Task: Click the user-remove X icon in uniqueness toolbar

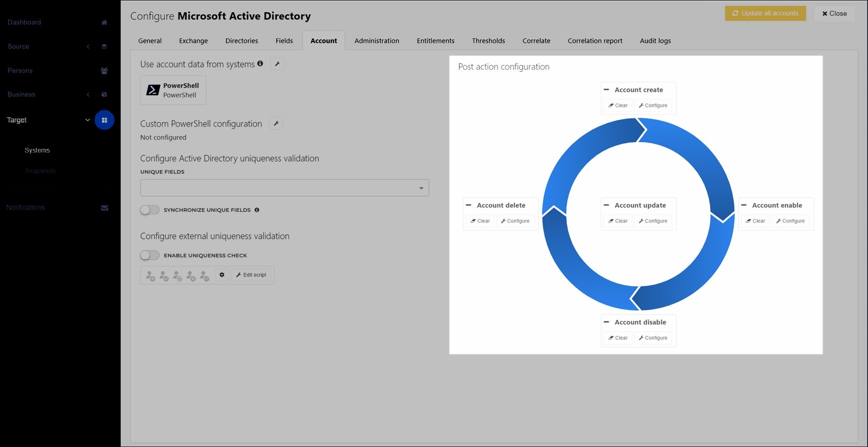Action: 191,276
